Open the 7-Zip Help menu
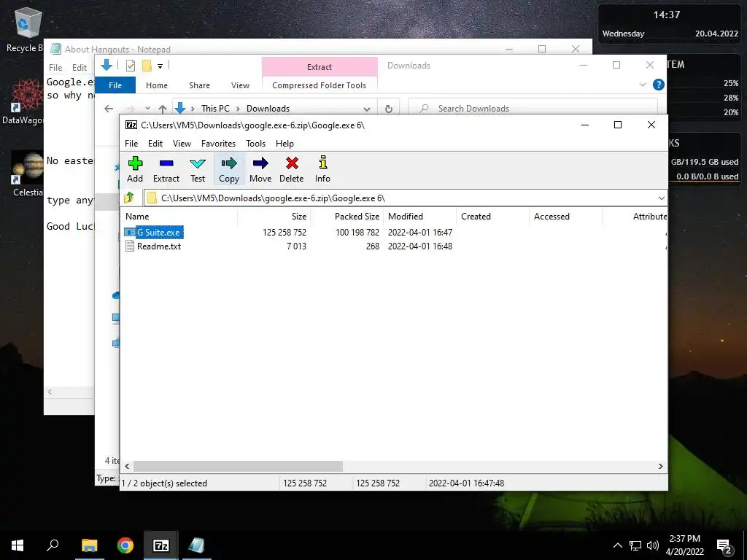747x560 pixels. click(285, 144)
